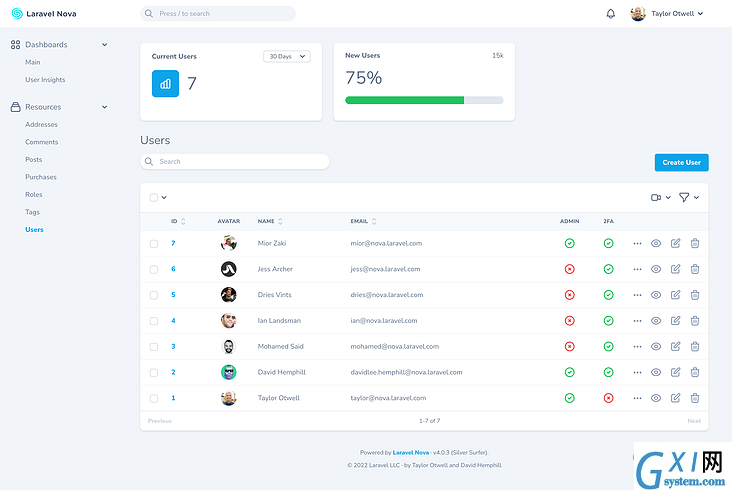This screenshot has width=732, height=490.
Task: Go to Tags resource
Action: point(32,212)
